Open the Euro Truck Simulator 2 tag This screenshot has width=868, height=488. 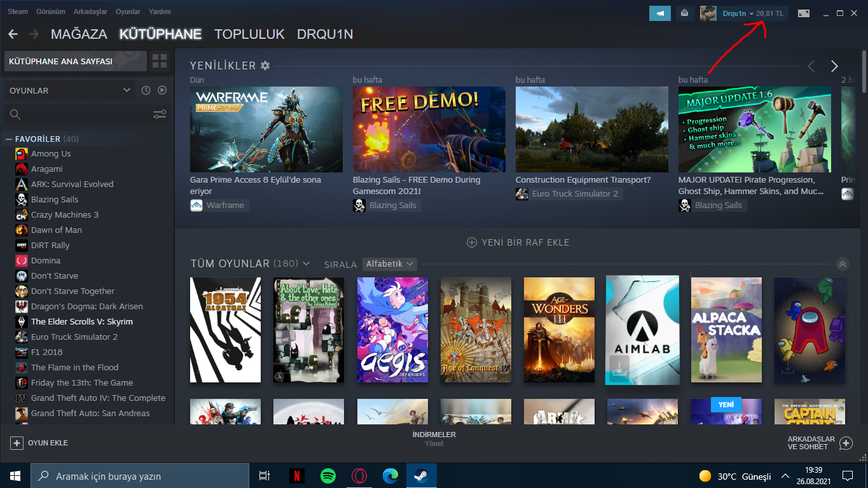tap(568, 194)
